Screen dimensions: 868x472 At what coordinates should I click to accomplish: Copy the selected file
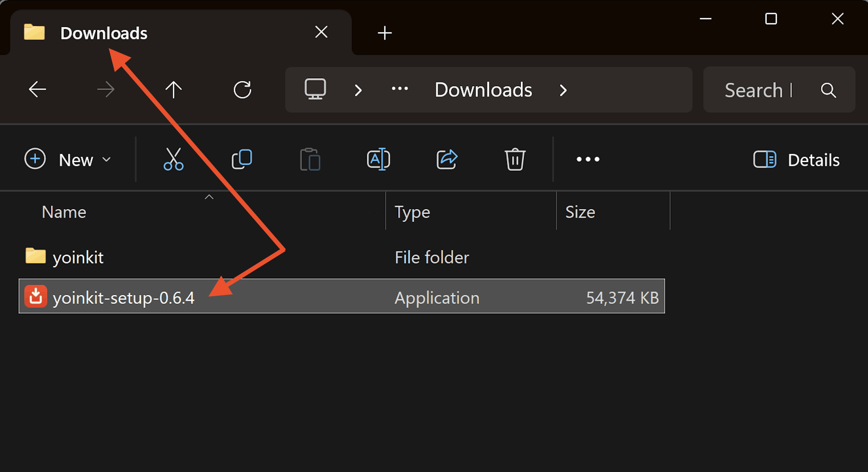click(x=242, y=159)
